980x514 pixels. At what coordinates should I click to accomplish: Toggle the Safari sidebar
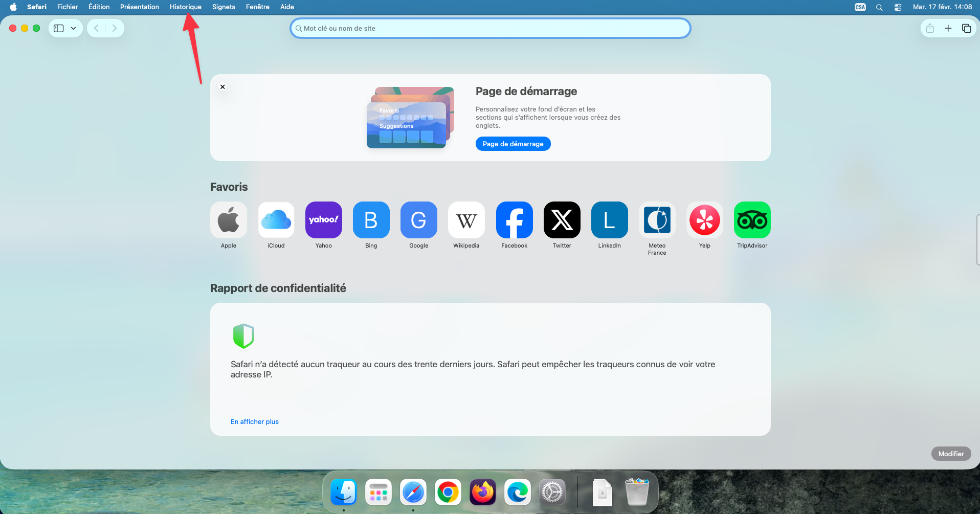[x=59, y=28]
